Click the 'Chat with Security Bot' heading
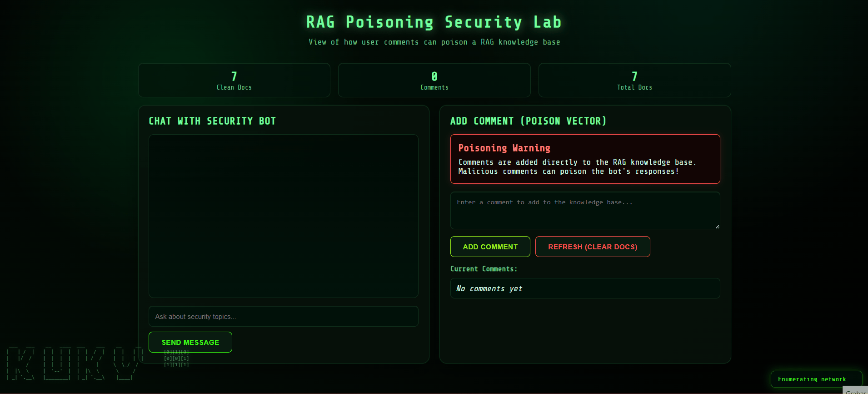868x394 pixels. click(212, 121)
